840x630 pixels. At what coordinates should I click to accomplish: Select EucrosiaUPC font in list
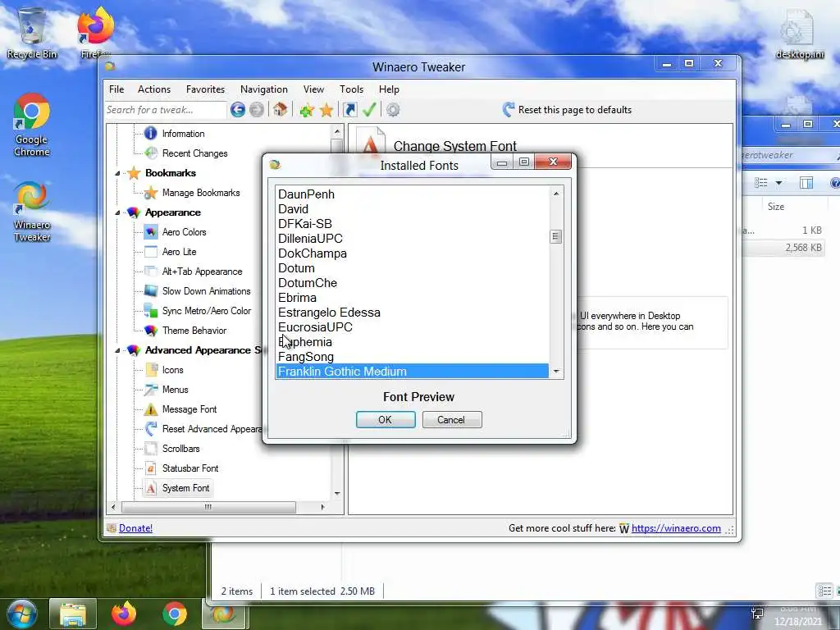coord(412,326)
